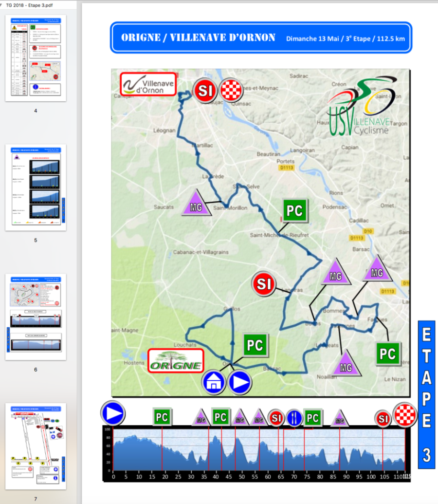Screen dimensions: 438x504
Task: Click the green PC icon near Saint-Michel-de-Rieufret
Action: pos(295,211)
